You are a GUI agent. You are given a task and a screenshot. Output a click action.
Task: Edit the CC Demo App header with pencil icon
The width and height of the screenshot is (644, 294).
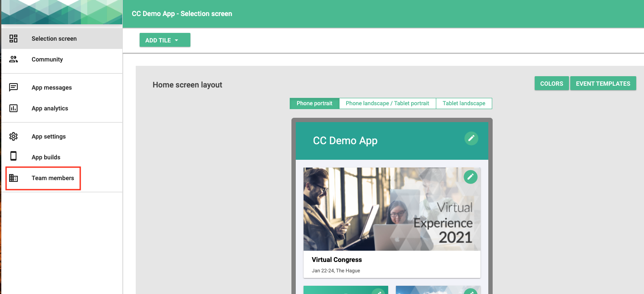pos(471,139)
